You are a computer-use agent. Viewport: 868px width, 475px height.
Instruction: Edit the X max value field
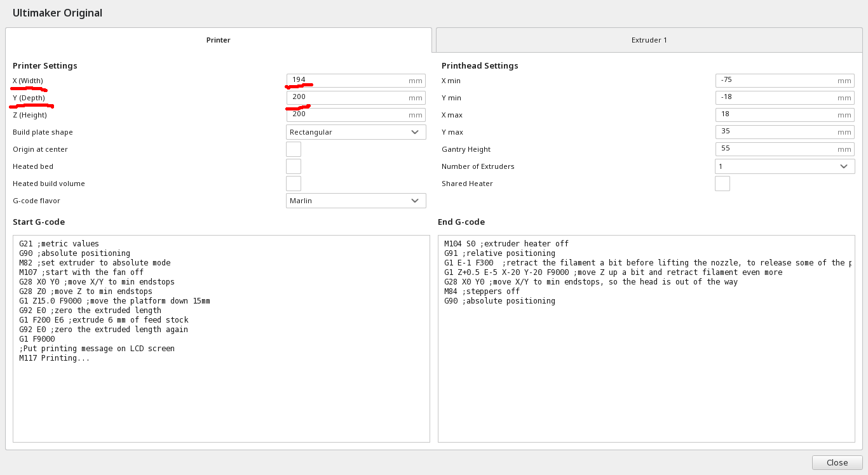[776, 115]
